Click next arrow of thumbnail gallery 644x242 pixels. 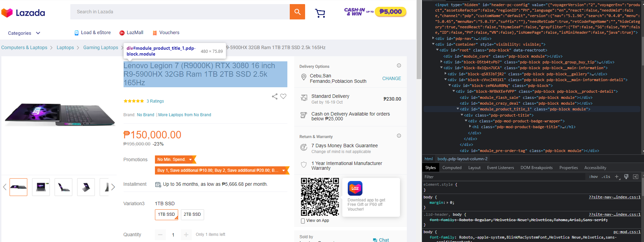pyautogui.click(x=113, y=187)
